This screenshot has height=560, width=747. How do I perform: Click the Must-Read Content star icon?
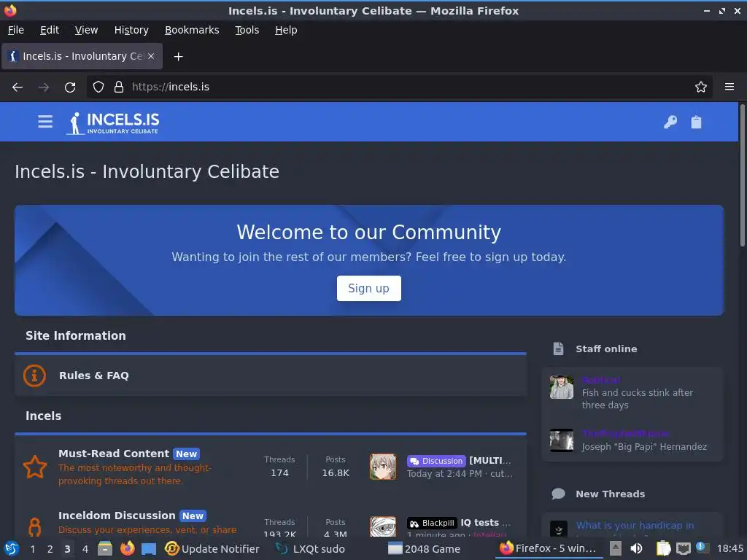(x=35, y=467)
